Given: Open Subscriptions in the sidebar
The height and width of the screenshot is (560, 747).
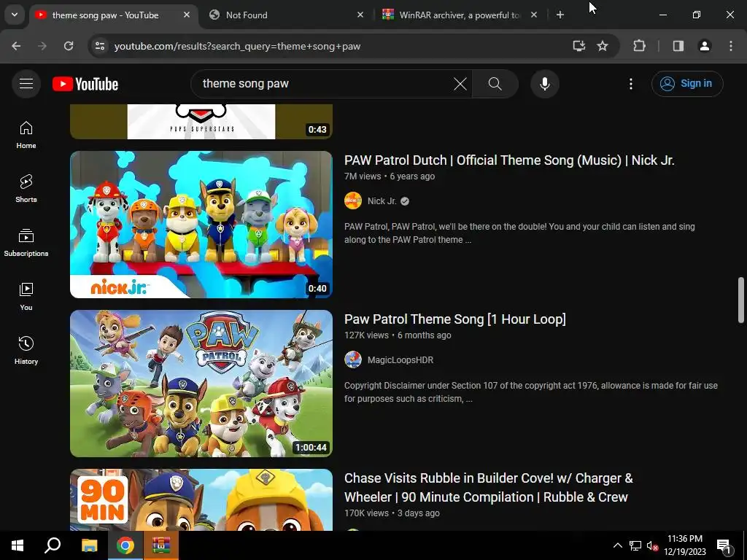Looking at the screenshot, I should pos(26,242).
